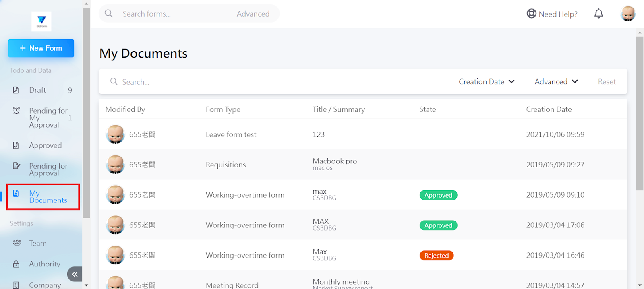The image size is (644, 289).
Task: Click the Pending for My Approval clock icon
Action: point(17,110)
